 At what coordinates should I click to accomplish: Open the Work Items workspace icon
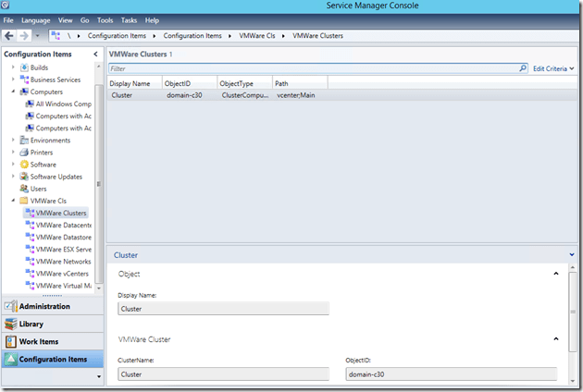[10, 342]
